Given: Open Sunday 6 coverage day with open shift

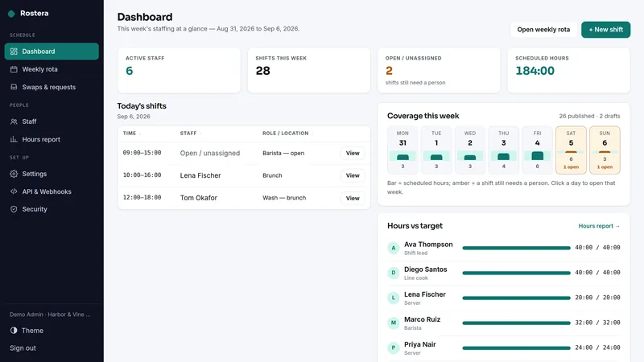Looking at the screenshot, I should click(x=605, y=150).
